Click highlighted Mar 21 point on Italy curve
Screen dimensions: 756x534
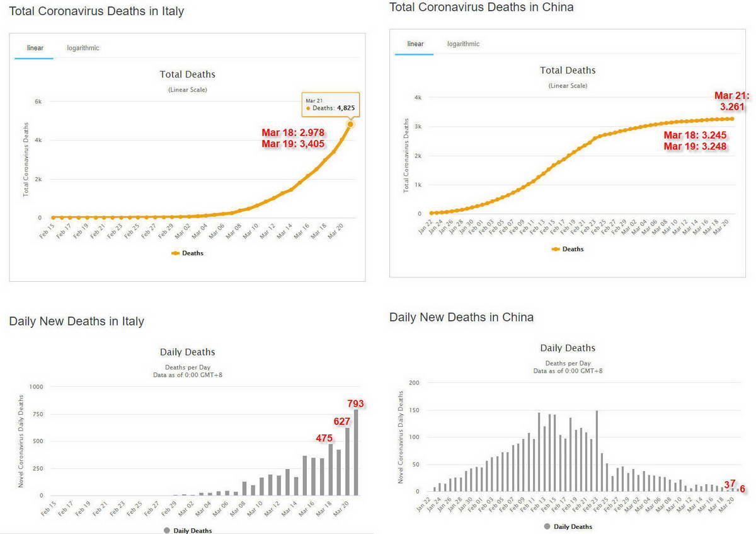350,124
